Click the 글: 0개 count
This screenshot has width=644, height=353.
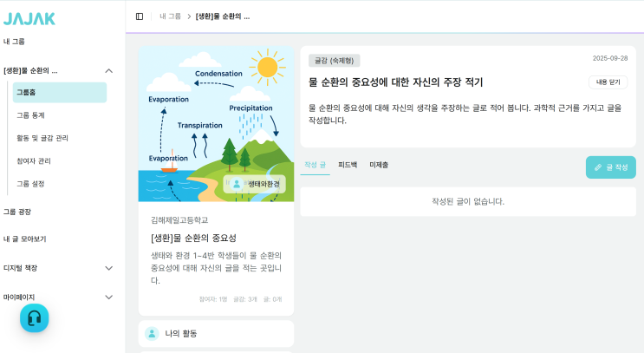pyautogui.click(x=273, y=299)
